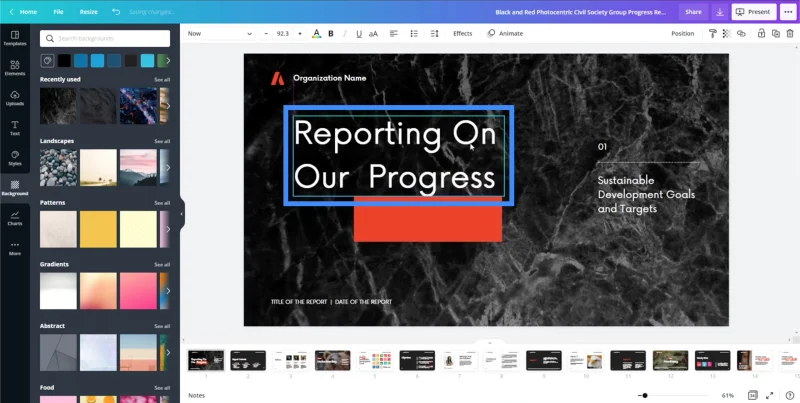Increase font size with the plus button
This screenshot has height=403, width=800.
[299, 34]
